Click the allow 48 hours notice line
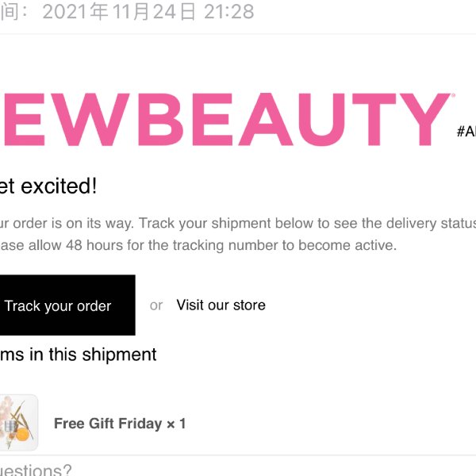Screen dimensions: 476x476 pyautogui.click(x=198, y=245)
